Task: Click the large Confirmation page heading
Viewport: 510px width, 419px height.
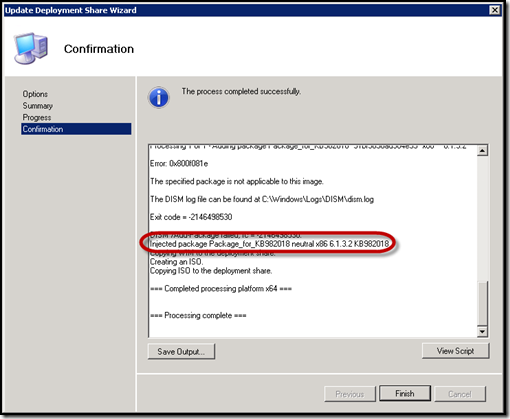Action: (x=99, y=49)
